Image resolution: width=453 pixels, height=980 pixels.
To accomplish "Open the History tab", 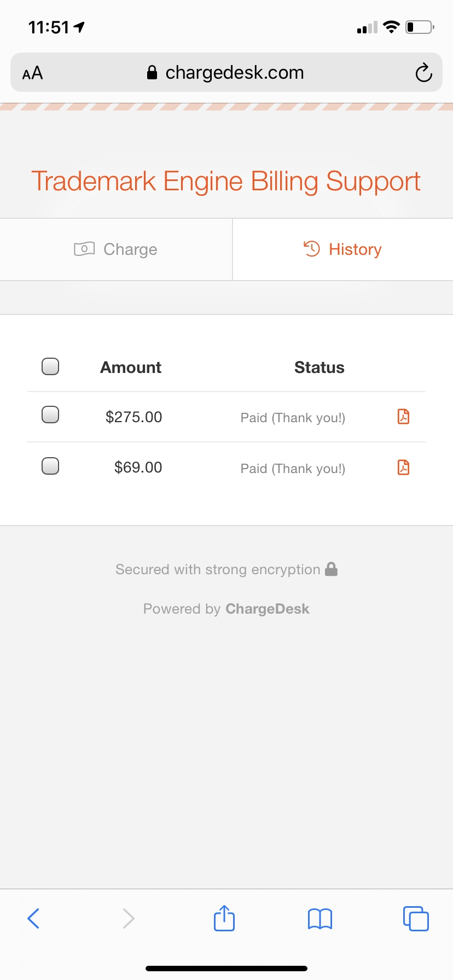I will 343,249.
